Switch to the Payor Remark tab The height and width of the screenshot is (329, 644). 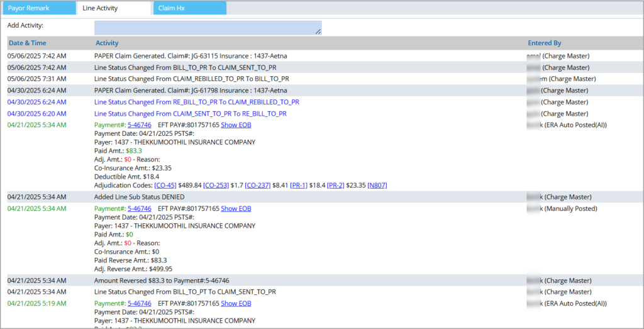click(x=36, y=8)
